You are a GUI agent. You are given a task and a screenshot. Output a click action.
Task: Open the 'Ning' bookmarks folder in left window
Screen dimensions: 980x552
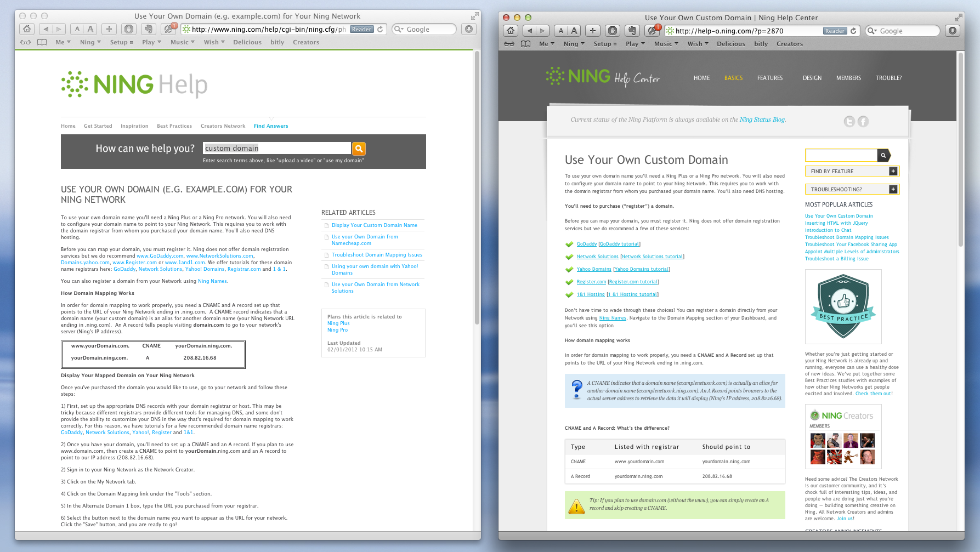coord(90,42)
